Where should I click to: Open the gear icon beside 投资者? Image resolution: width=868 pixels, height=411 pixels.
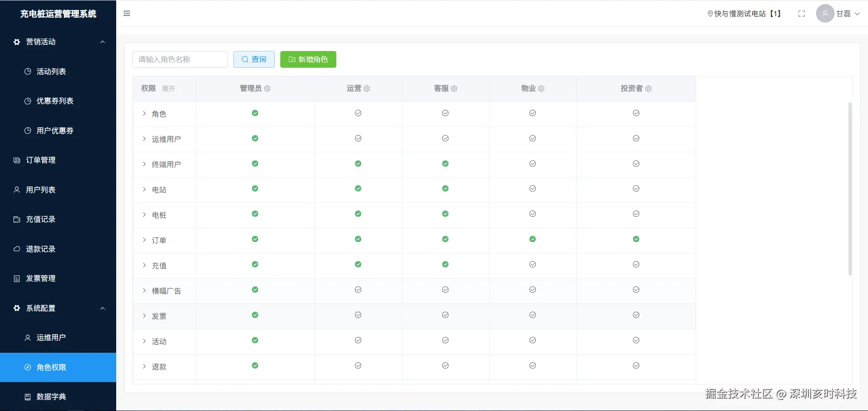click(x=649, y=89)
